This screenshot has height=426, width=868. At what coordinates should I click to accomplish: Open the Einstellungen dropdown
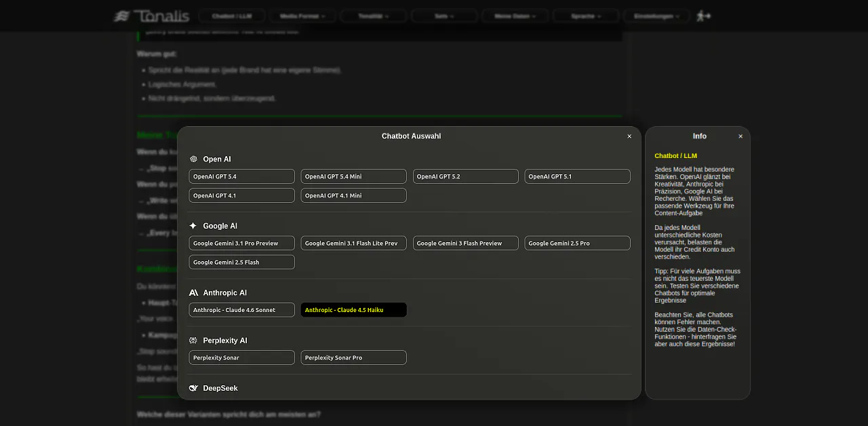click(656, 16)
